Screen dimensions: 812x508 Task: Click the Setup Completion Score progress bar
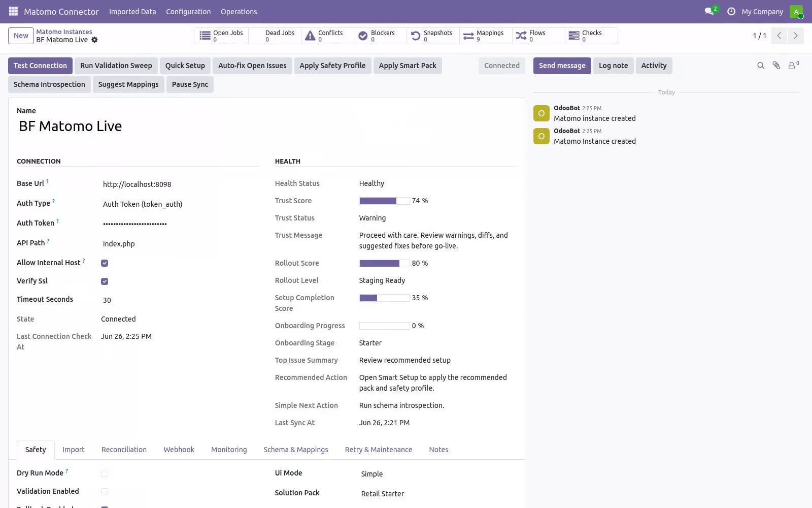384,298
